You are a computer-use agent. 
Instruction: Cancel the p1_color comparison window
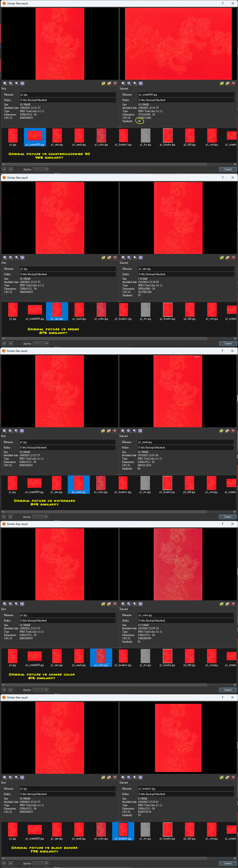(228, 690)
